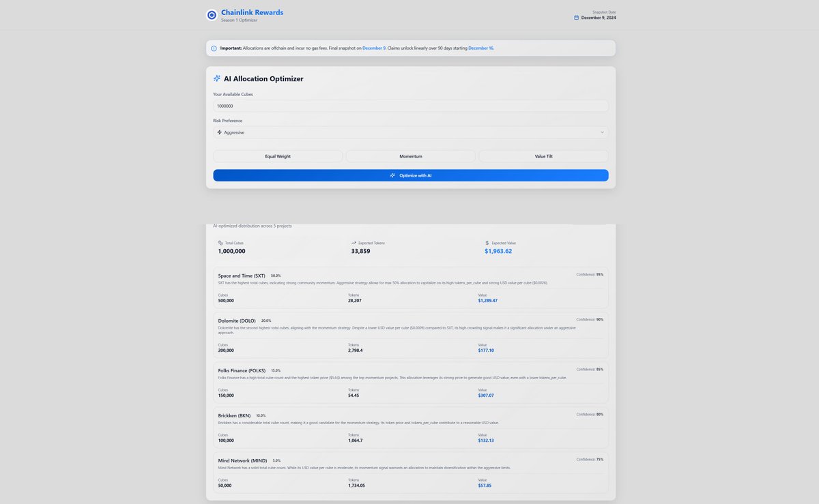Click the 10.0% allocation badge

click(x=261, y=415)
